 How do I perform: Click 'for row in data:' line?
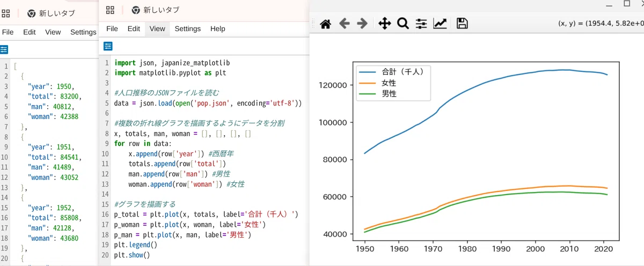click(142, 144)
